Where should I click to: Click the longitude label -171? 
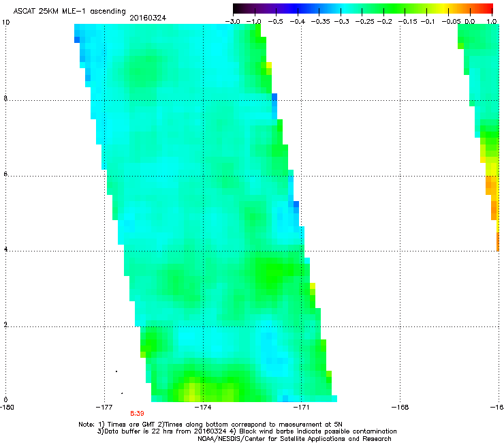coord(301,408)
